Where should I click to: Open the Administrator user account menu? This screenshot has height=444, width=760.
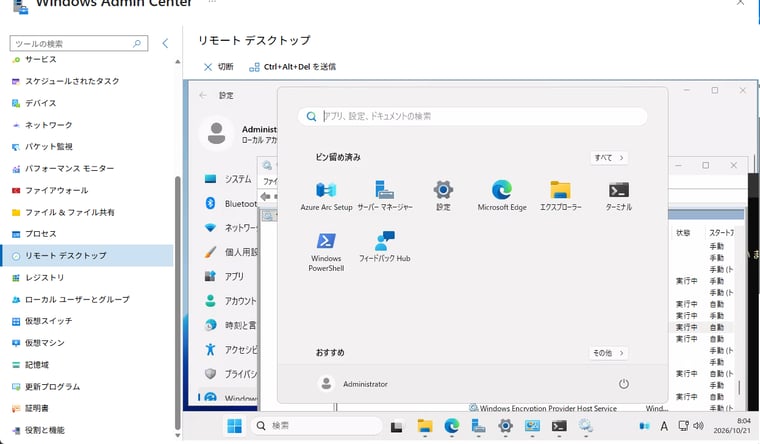click(x=352, y=384)
